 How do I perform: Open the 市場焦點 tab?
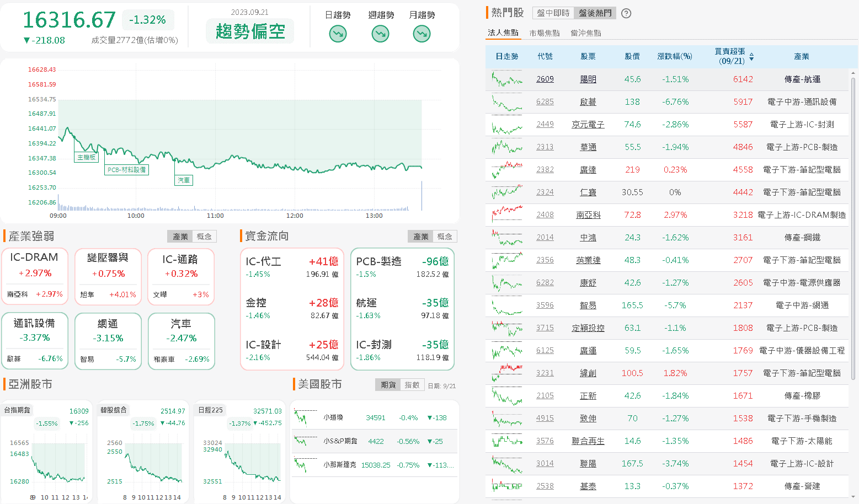(544, 33)
